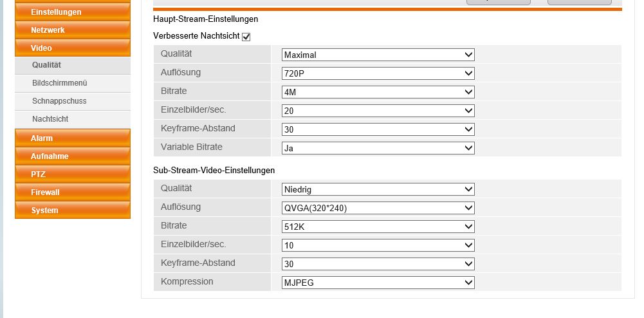Open the Kompression dropdown showing MJPEG
This screenshot has height=318, width=644.
378,283
